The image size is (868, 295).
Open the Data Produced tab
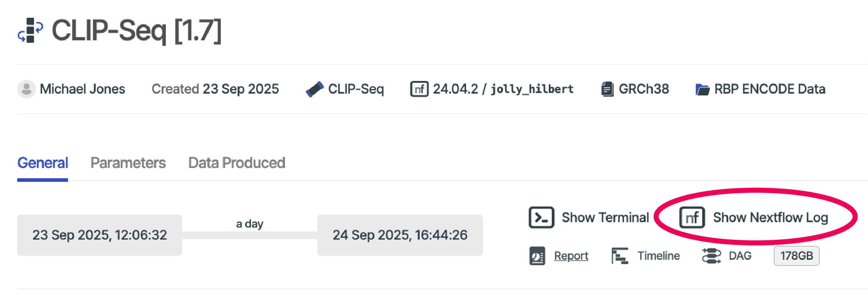tap(236, 163)
